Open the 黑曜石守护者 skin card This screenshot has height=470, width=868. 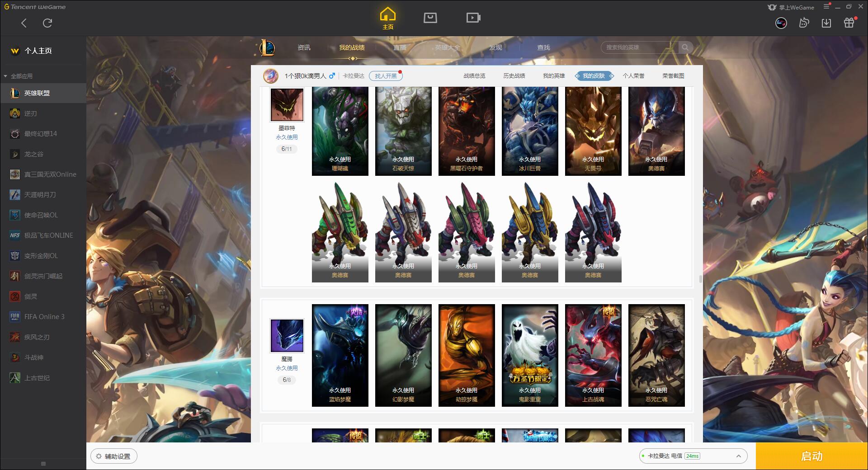click(x=467, y=131)
